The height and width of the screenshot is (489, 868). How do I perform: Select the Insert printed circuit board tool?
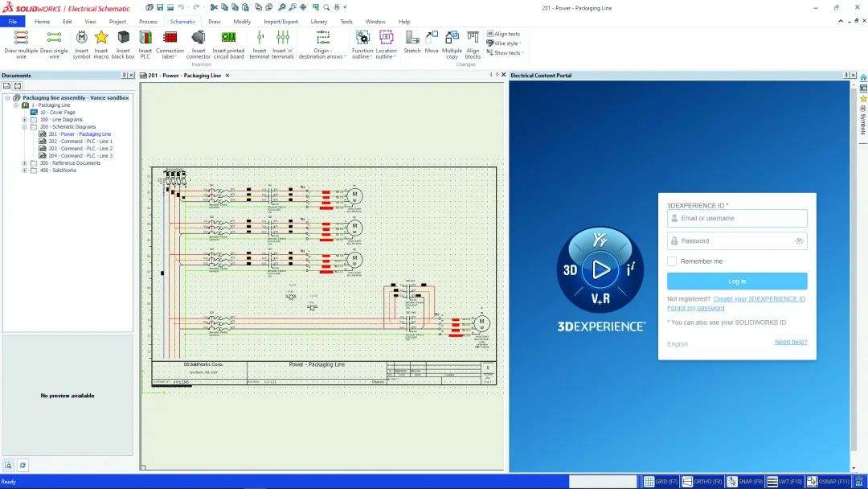click(x=228, y=44)
